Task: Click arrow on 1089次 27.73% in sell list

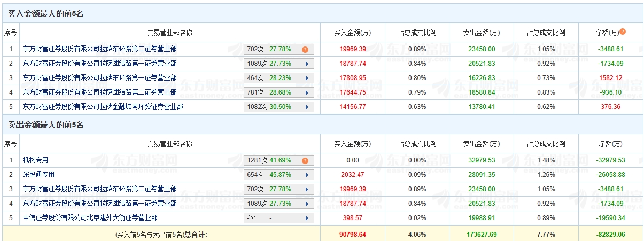Action: pyautogui.click(x=307, y=204)
